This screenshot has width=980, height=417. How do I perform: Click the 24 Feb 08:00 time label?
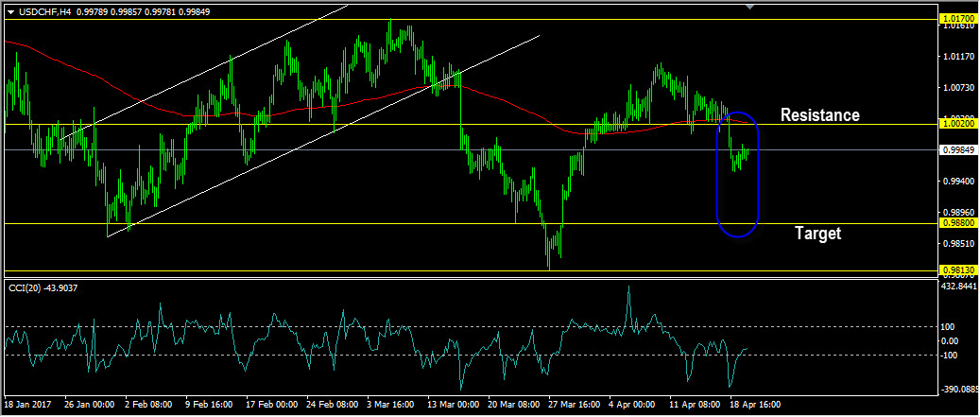pos(334,405)
